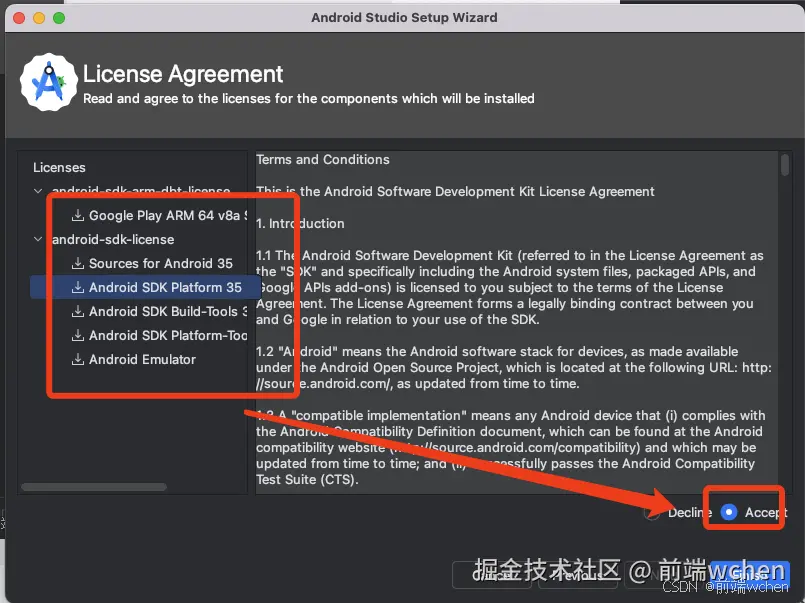
Task: Select the android-sdk-arm-dbt-license group label
Action: [x=141, y=191]
